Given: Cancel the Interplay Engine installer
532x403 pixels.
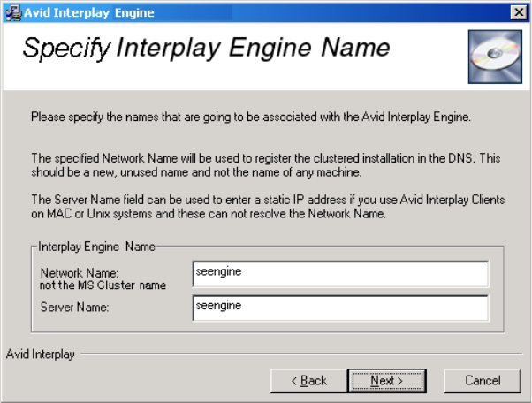Looking at the screenshot, I should [x=483, y=381].
